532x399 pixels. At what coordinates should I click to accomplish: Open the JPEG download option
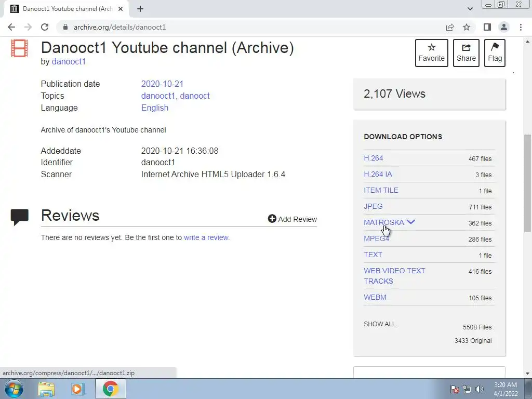tap(373, 206)
